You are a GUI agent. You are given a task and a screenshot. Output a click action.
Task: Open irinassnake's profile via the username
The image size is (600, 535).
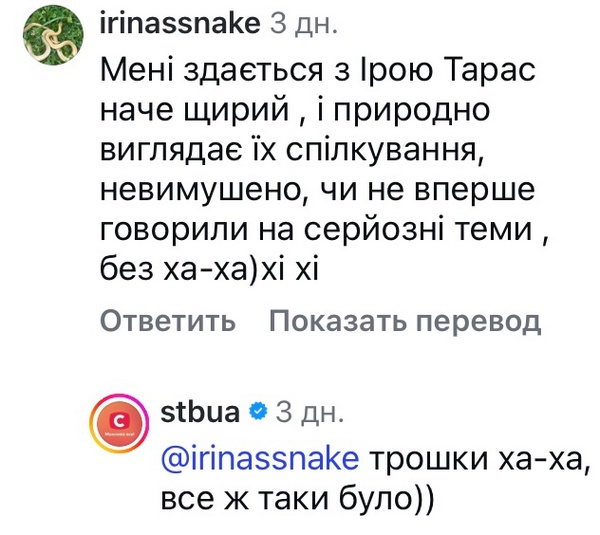point(180,24)
